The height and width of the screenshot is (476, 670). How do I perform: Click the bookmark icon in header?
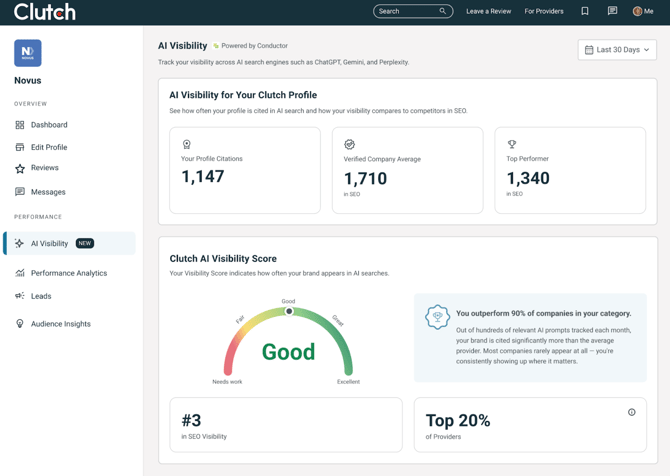(585, 11)
